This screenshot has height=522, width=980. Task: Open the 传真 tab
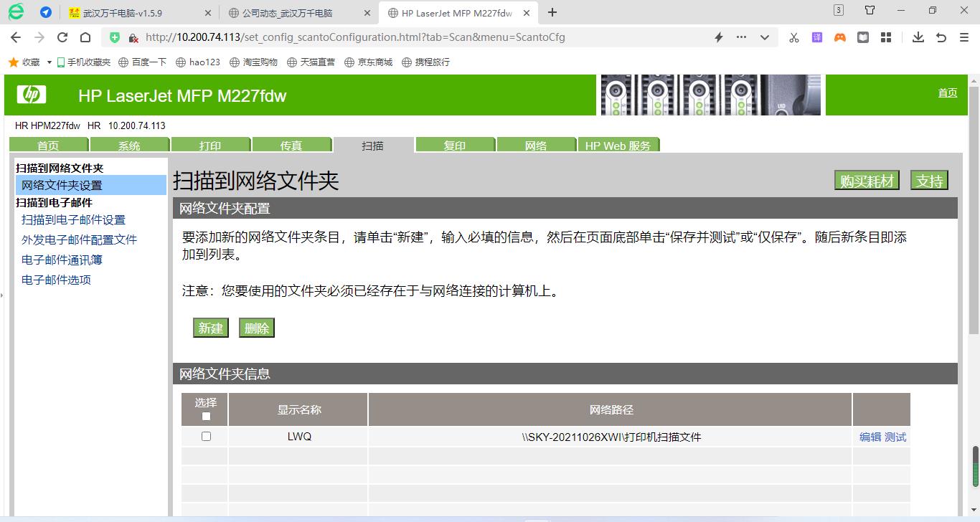pyautogui.click(x=292, y=146)
